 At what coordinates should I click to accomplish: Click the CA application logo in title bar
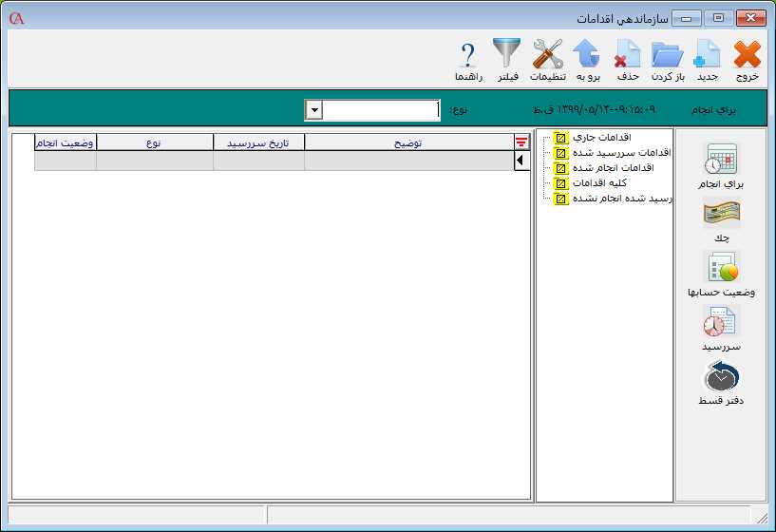click(x=16, y=18)
